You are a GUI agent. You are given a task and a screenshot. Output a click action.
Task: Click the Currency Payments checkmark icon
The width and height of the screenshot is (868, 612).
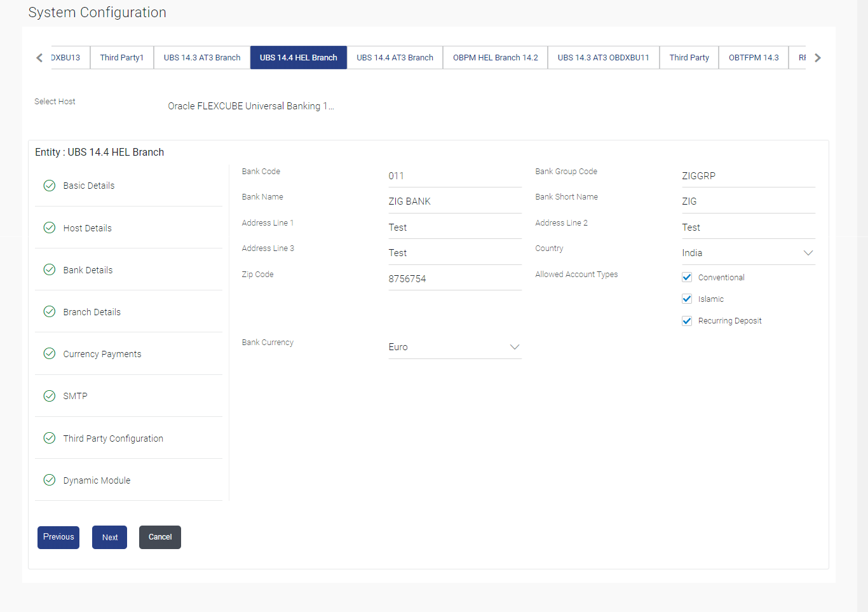(x=50, y=353)
